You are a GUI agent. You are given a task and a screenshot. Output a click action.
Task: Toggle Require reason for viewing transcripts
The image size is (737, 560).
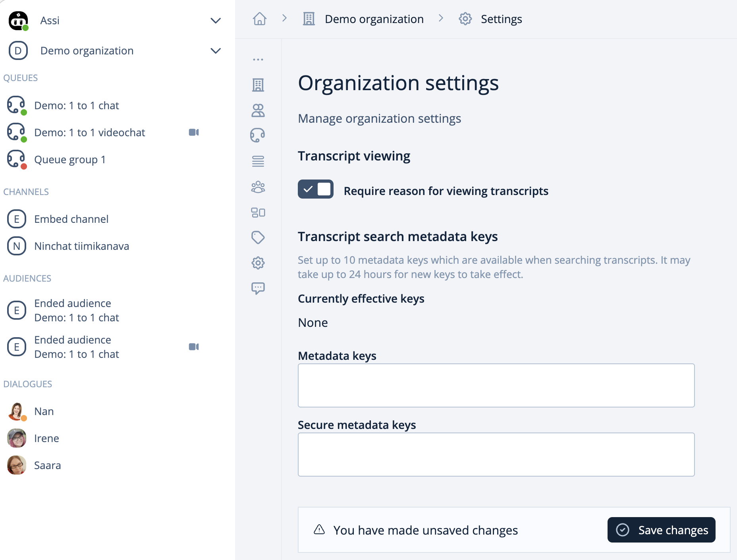coord(316,189)
